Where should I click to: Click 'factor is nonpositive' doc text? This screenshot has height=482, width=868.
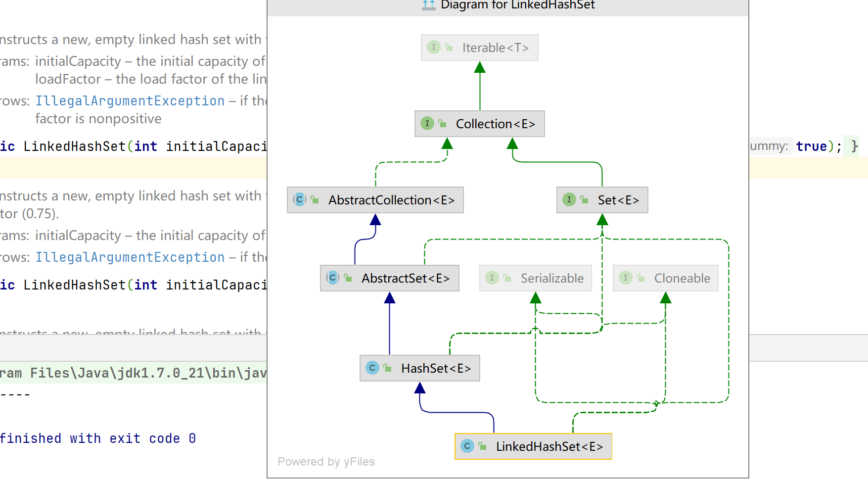pos(98,119)
